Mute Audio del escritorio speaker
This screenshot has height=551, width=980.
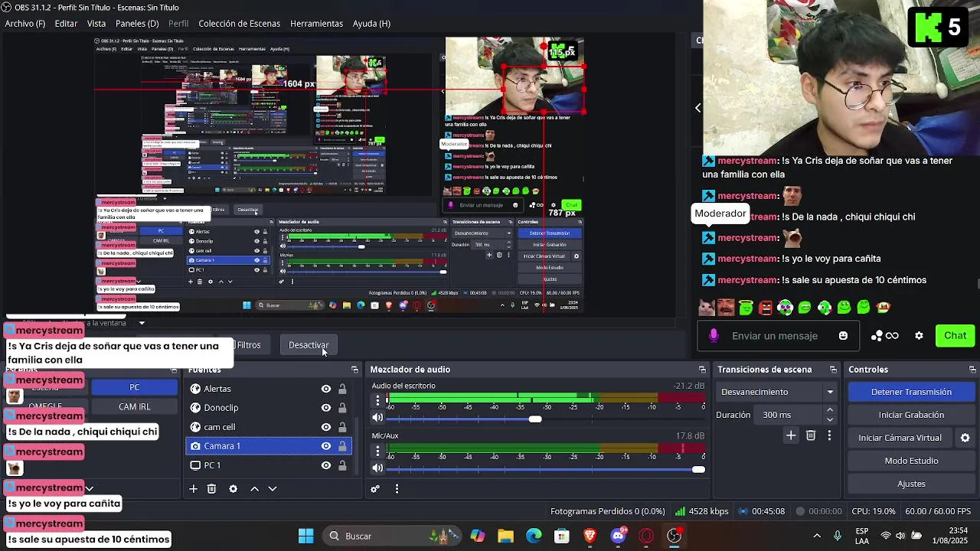point(377,418)
